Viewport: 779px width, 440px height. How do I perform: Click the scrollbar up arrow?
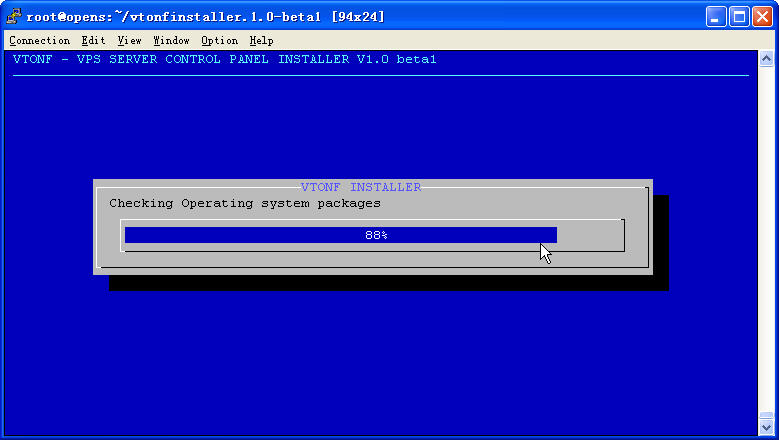pos(766,59)
